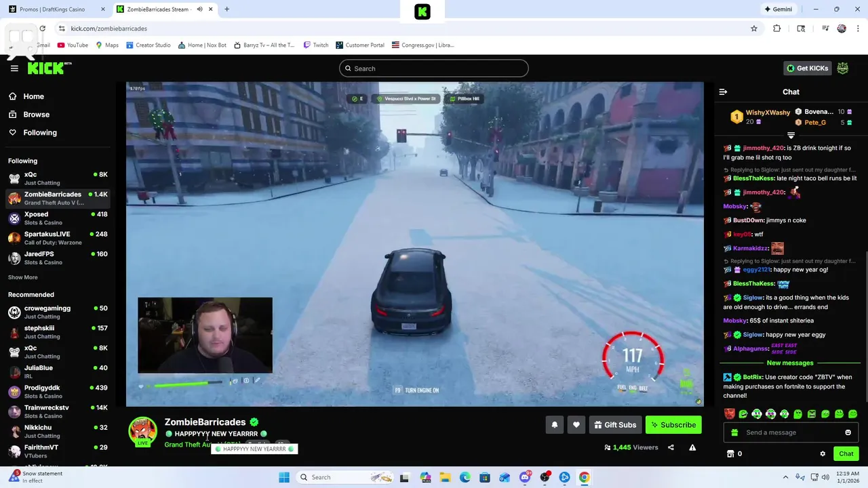Viewport: 868px width, 488px height.
Task: Bookmark this page with star icon
Action: click(x=753, y=28)
